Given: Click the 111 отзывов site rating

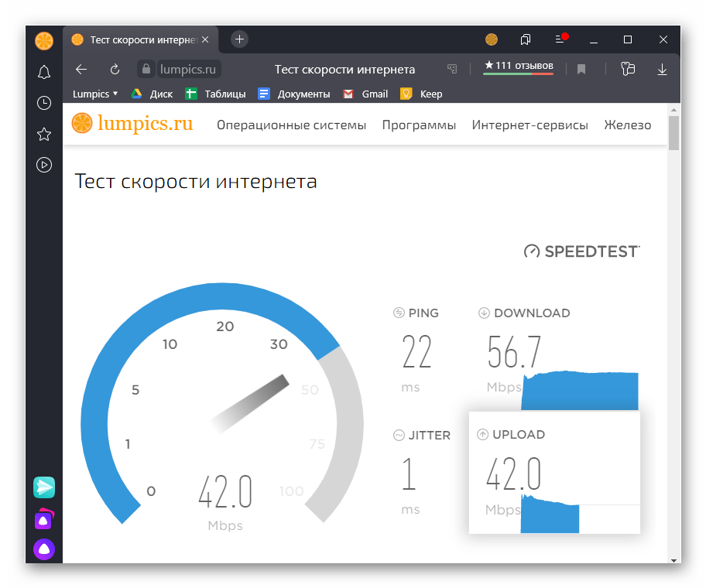Looking at the screenshot, I should point(518,67).
